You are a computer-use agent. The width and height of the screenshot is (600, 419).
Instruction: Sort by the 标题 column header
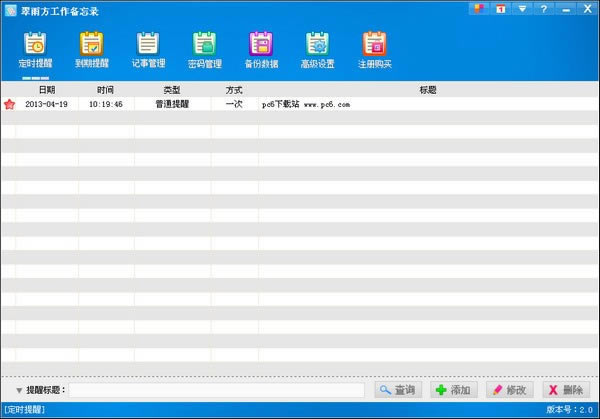(428, 90)
